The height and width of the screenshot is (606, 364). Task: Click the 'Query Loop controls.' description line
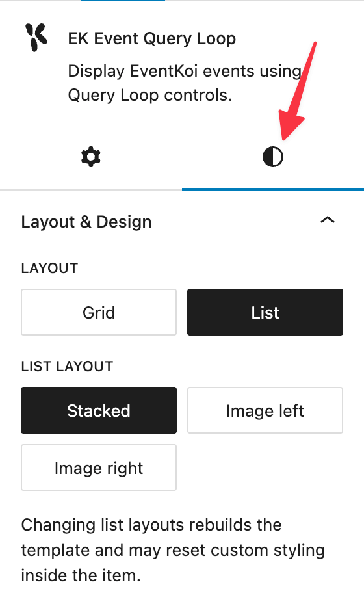pos(150,95)
